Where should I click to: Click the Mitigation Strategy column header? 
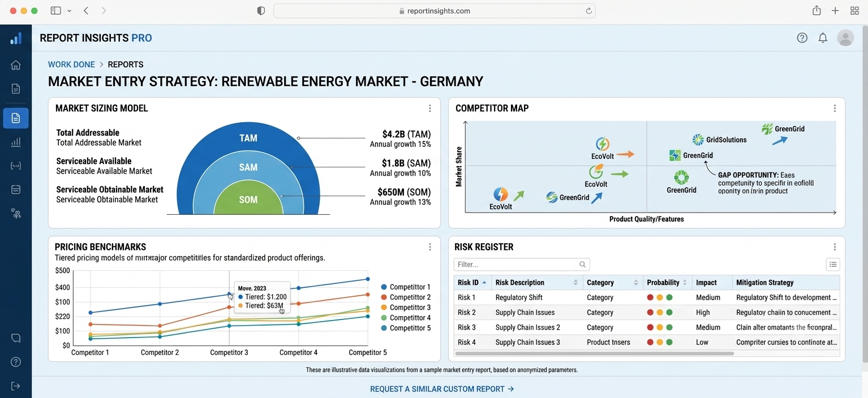click(765, 283)
